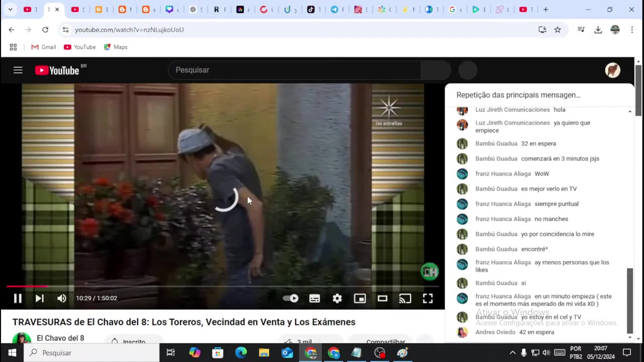Open File Explorer from taskbar
The width and height of the screenshot is (644, 362).
264,352
